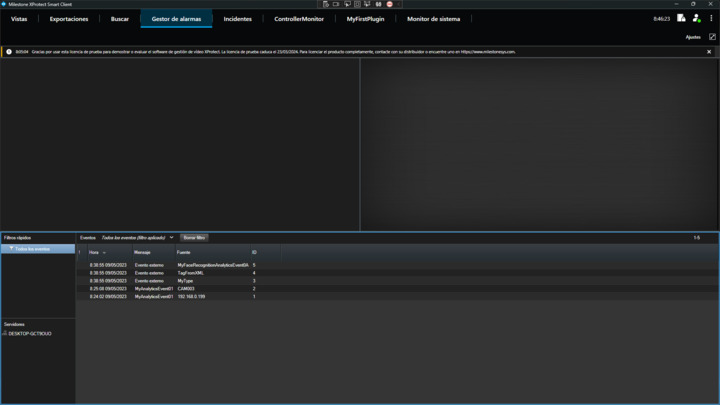
Task: Open the Monitor de sistema tab
Action: click(433, 19)
